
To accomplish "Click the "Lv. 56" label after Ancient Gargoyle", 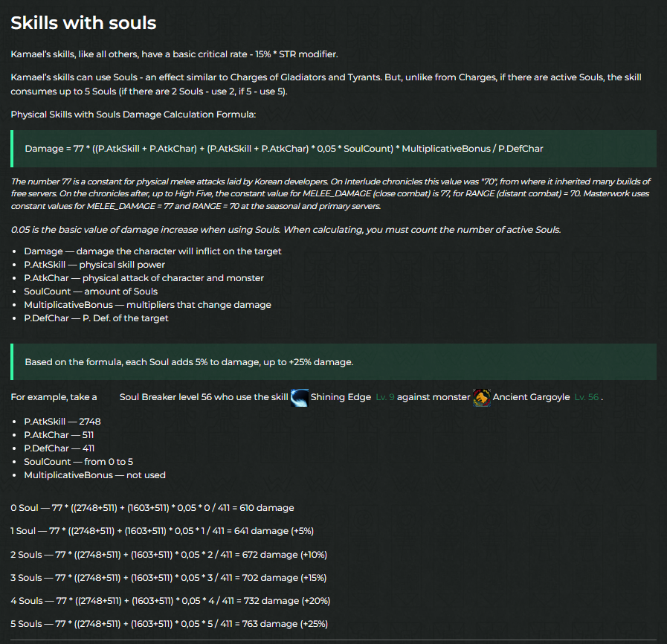I will [x=586, y=397].
